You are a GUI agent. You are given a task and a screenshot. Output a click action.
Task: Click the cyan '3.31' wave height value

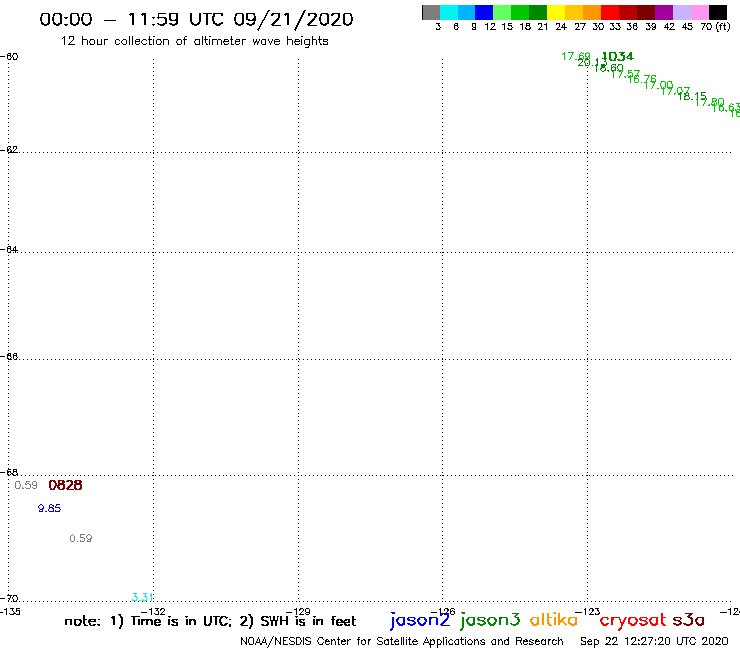click(x=142, y=597)
